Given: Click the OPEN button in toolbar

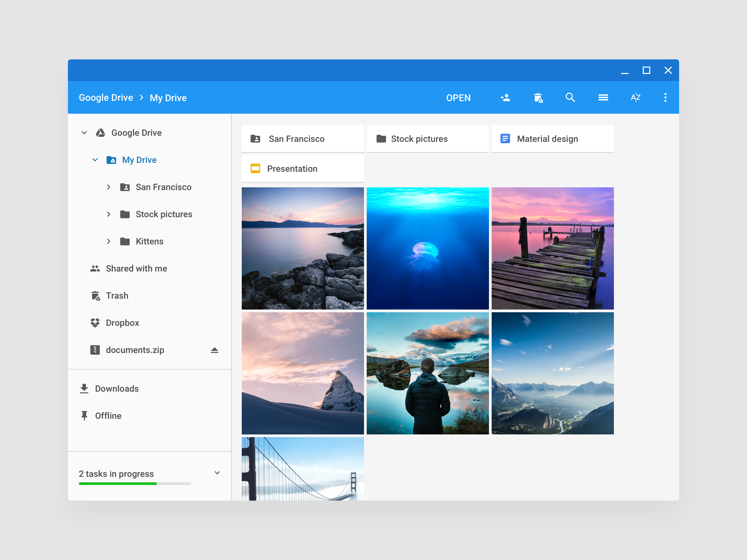Looking at the screenshot, I should click(x=458, y=98).
